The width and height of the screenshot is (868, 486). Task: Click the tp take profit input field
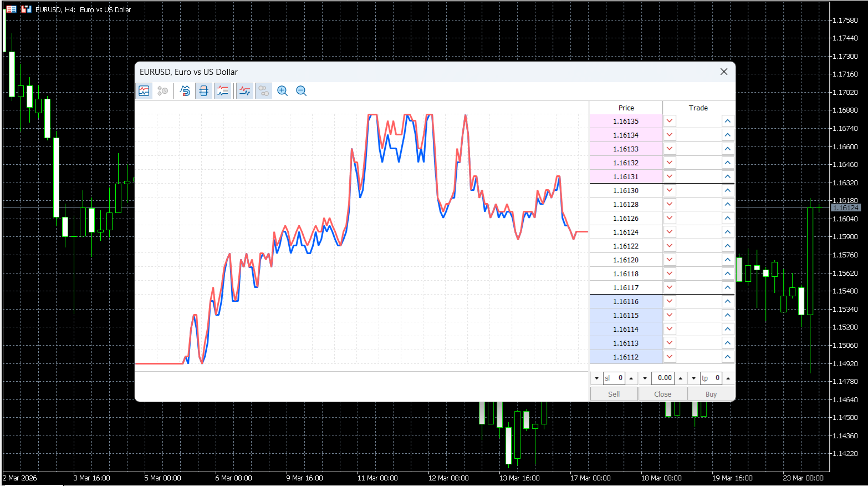[711, 378]
